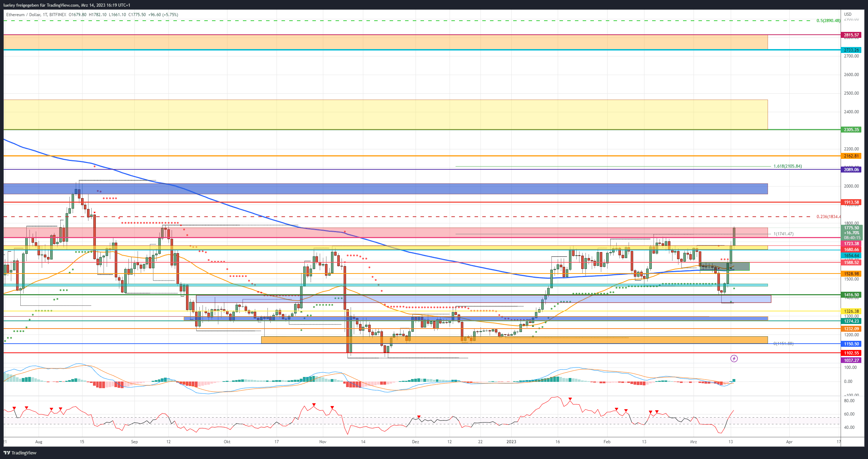Click the 0.5(2890.48) Fibonacci label
The width and height of the screenshot is (868, 459).
click(x=828, y=21)
